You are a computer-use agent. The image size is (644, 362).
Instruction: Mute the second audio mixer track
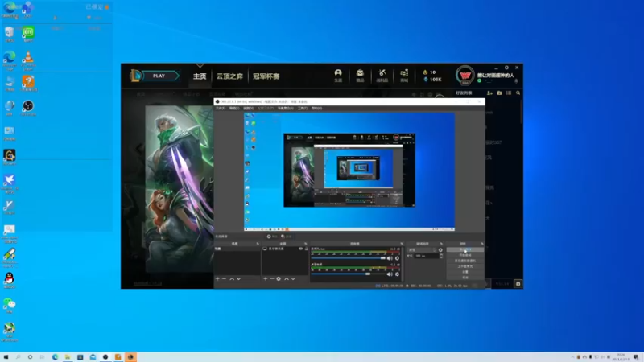point(390,274)
